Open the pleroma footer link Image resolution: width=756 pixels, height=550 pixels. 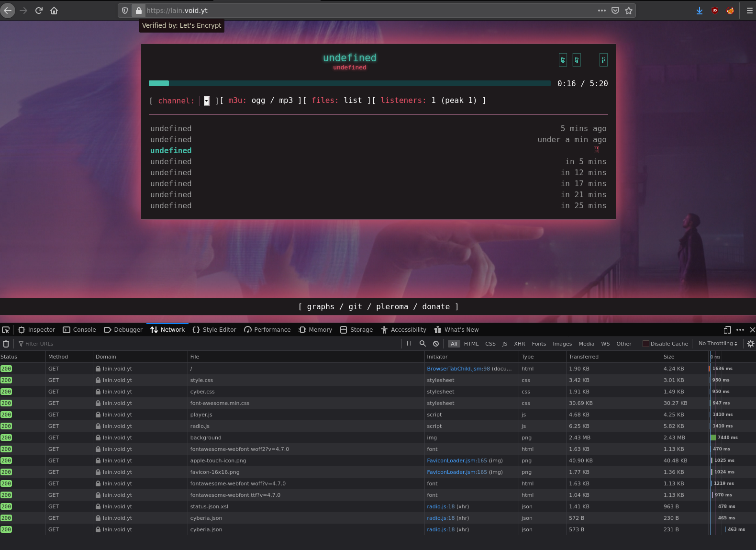point(392,307)
